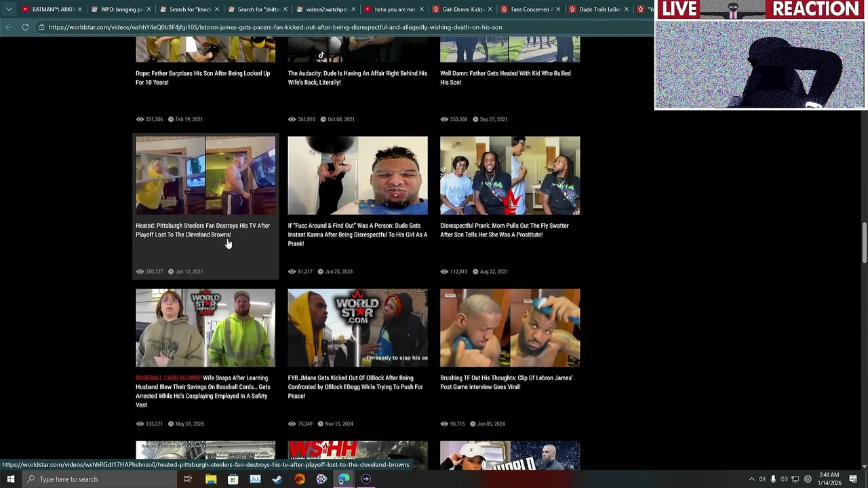Open "The Audacity: Dude Is Having An Affair" link

click(x=357, y=78)
